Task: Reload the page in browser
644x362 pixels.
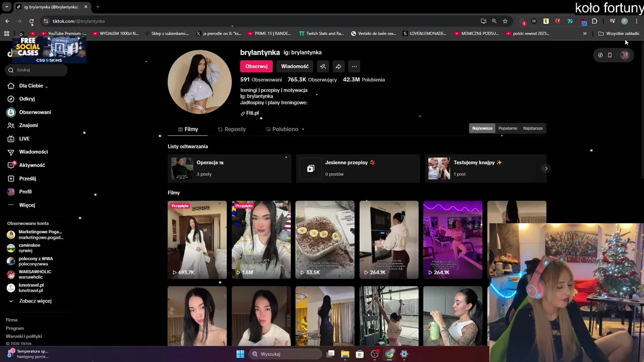Action: [x=31, y=21]
